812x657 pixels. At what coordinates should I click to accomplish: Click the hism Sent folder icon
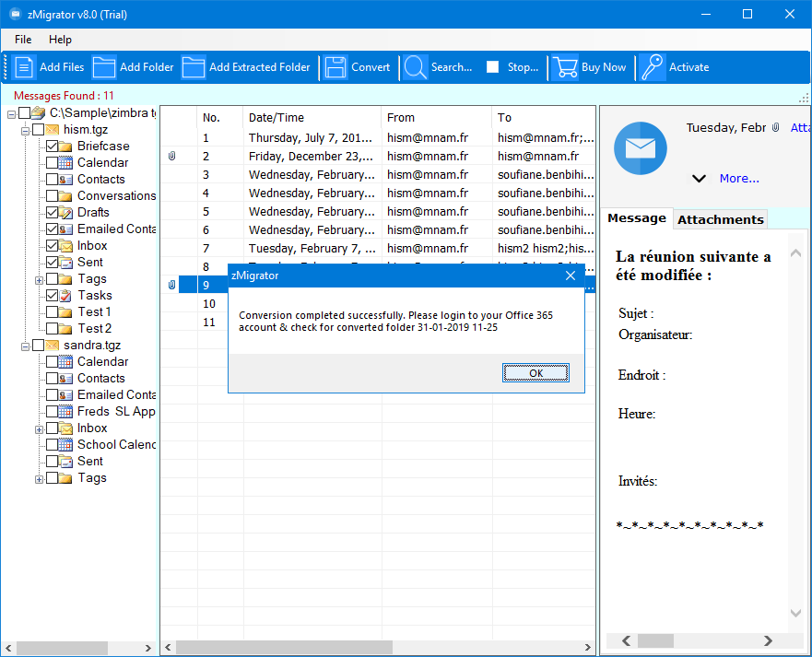(65, 262)
